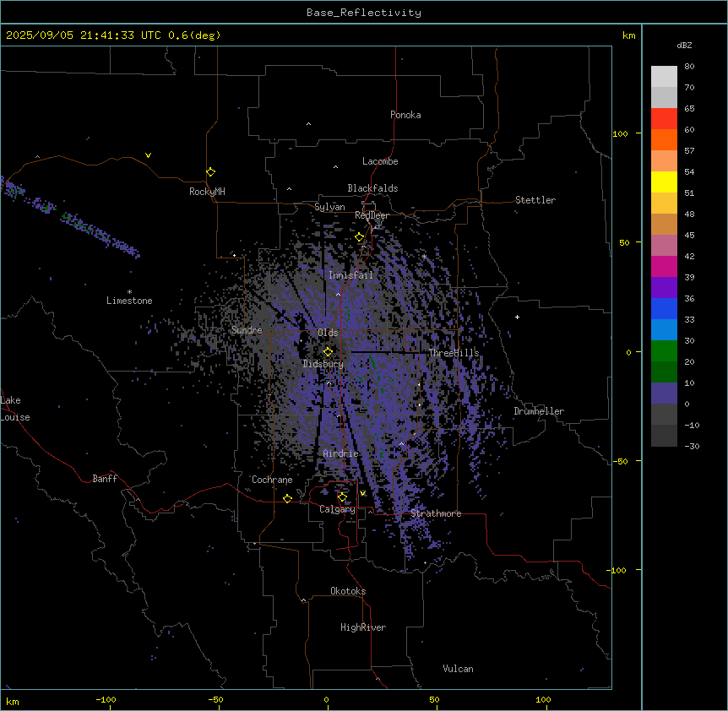Click the Lacombe city label
The image size is (728, 711).
click(380, 161)
